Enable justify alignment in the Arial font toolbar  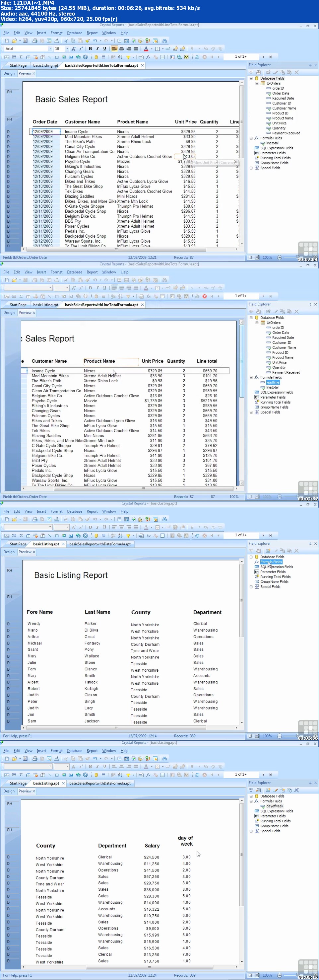click(x=136, y=49)
